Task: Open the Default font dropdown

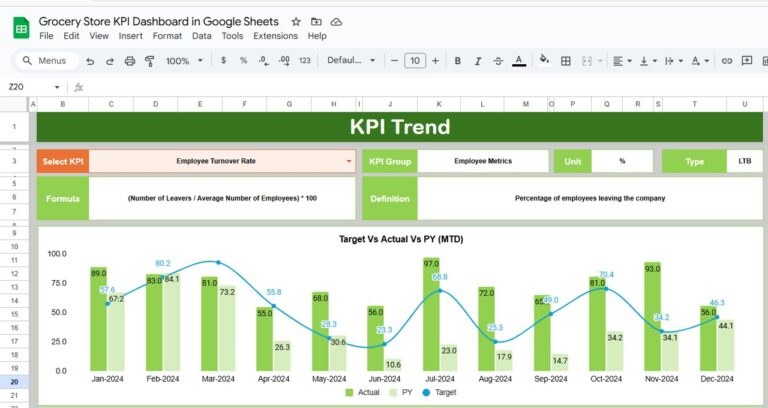Action: pyautogui.click(x=351, y=60)
